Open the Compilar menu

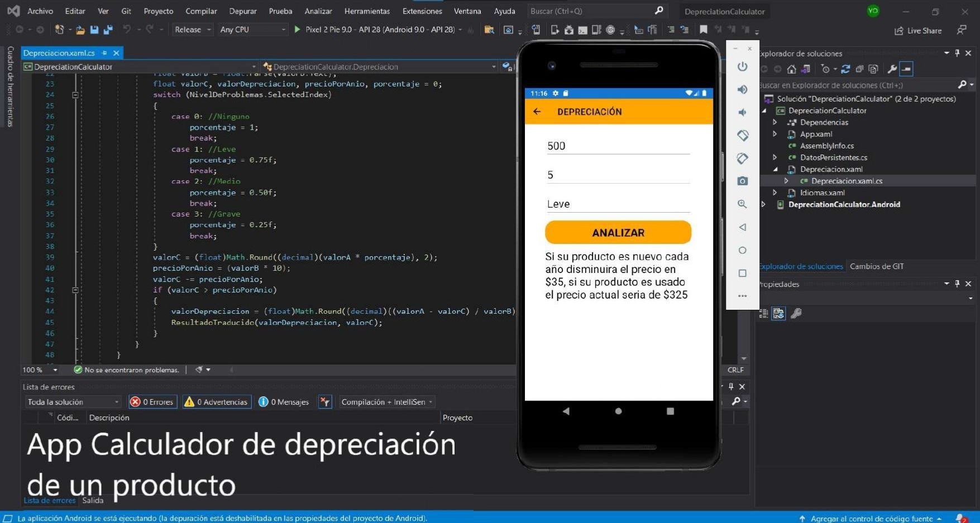pos(201,11)
